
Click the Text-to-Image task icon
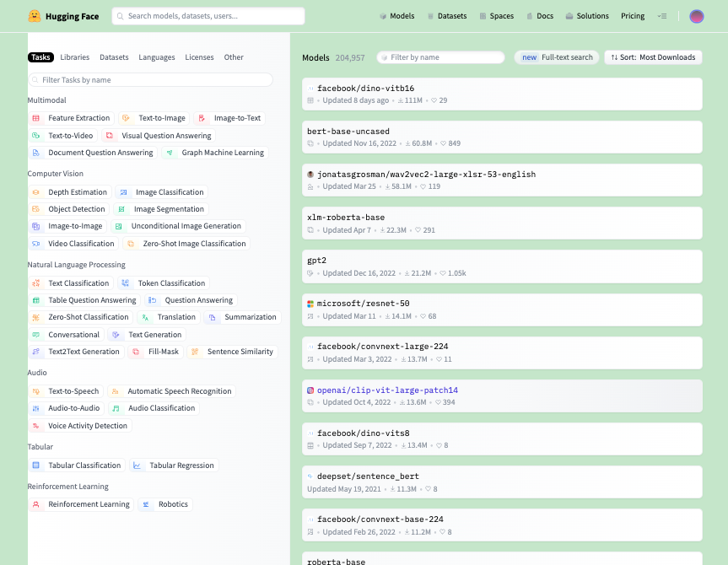point(126,118)
